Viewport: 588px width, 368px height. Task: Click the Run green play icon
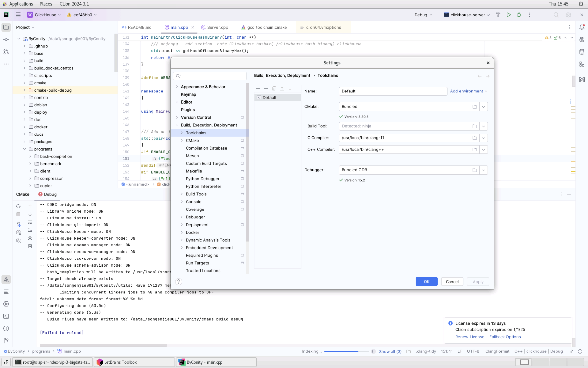click(508, 15)
